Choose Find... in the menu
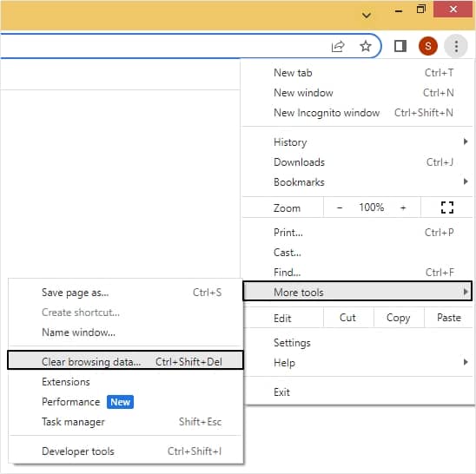This screenshot has width=476, height=474. point(357,273)
